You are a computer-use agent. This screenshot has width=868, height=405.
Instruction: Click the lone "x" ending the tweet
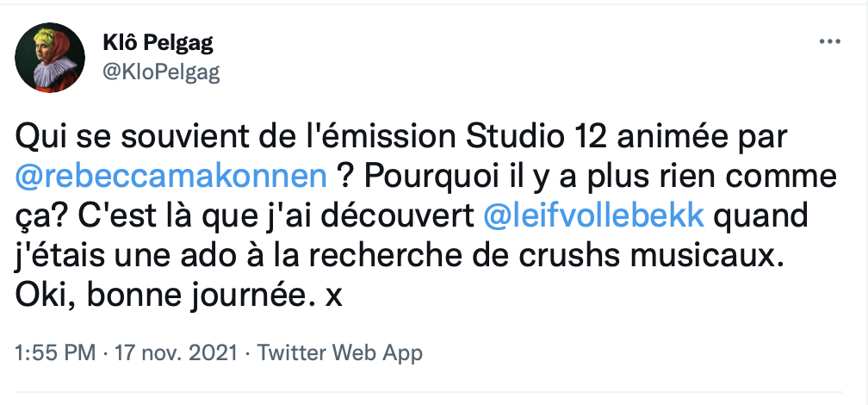tap(333, 295)
